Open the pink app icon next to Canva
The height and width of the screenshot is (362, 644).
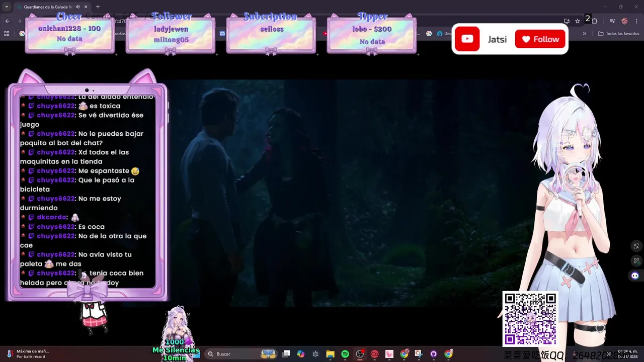click(x=389, y=354)
